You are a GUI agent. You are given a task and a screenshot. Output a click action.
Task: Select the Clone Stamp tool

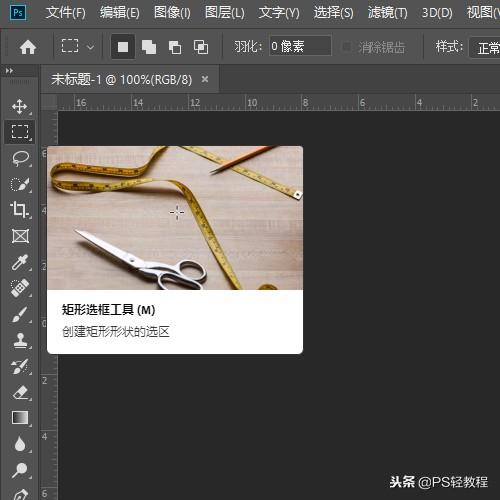click(20, 340)
